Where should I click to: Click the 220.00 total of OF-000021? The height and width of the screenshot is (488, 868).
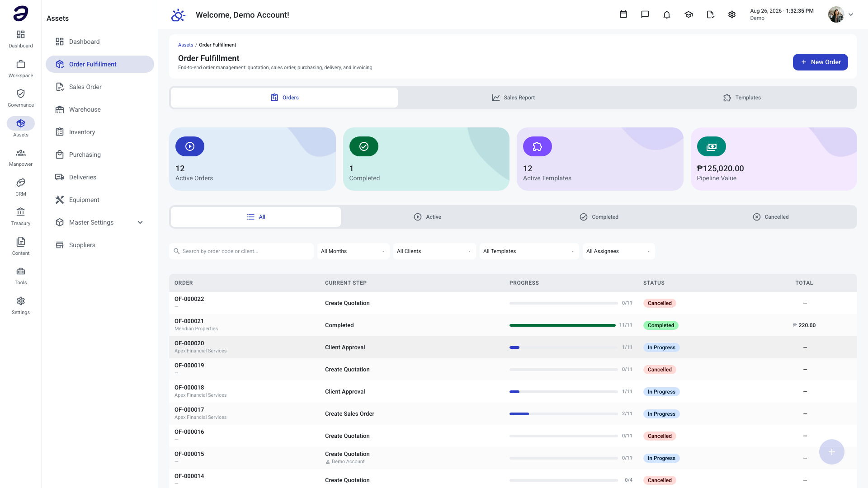804,325
